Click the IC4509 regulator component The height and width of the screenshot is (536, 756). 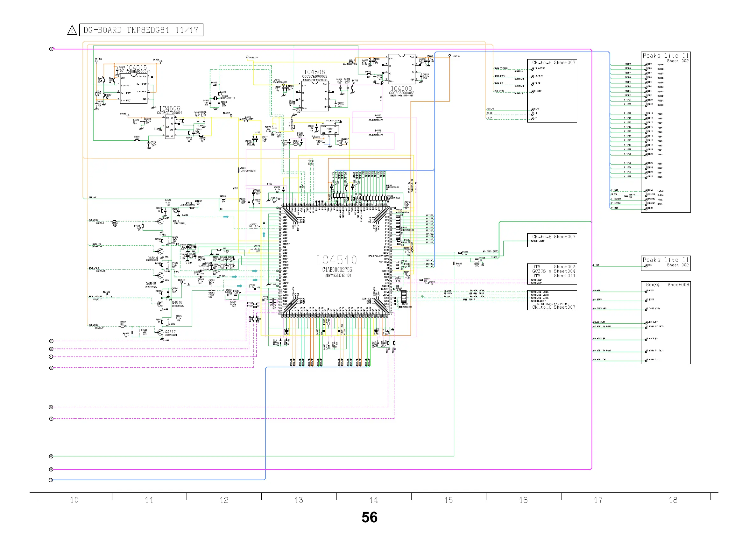pos(401,69)
